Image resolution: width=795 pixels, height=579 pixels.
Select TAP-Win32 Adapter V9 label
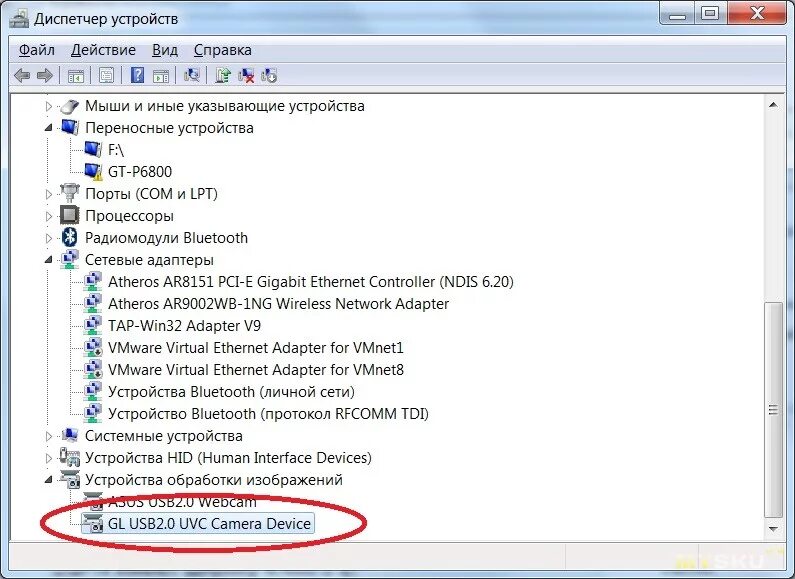(x=185, y=325)
